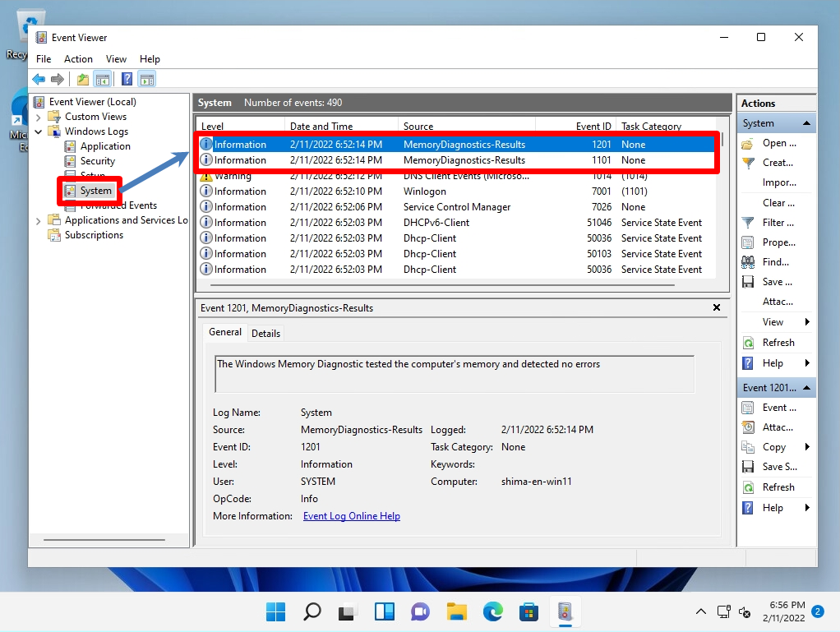Expand Help submenu under Event 1201 actions
840x632 pixels.
point(807,508)
